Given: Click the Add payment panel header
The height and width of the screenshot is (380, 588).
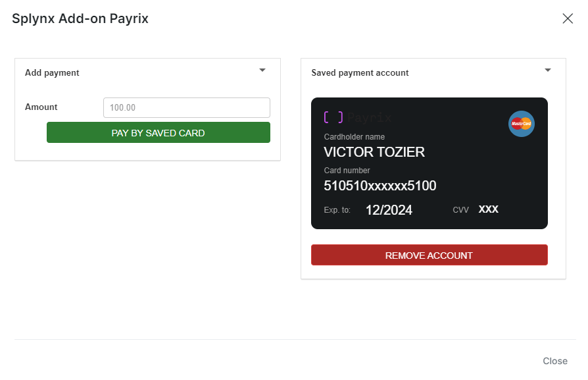Looking at the screenshot, I should click(x=52, y=72).
